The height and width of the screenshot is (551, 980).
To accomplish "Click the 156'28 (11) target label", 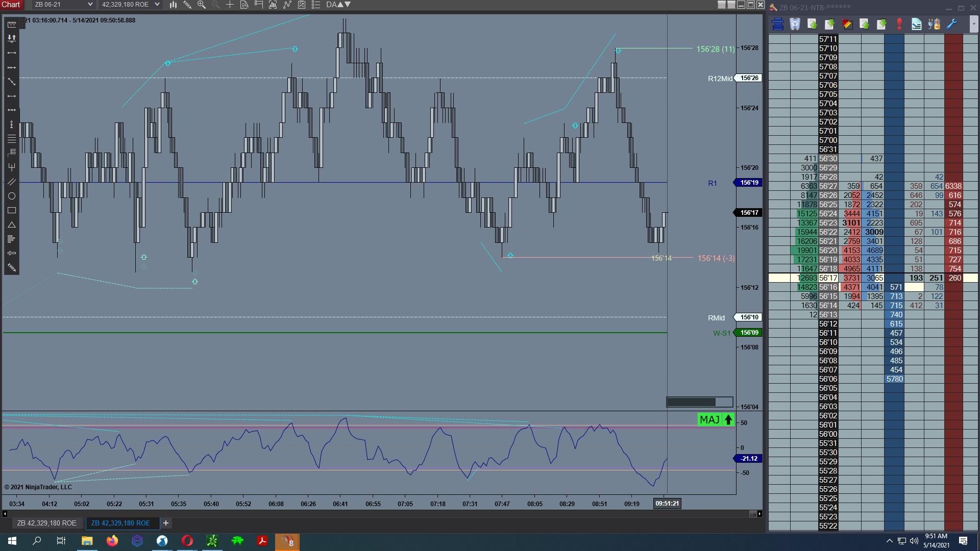I will [716, 49].
